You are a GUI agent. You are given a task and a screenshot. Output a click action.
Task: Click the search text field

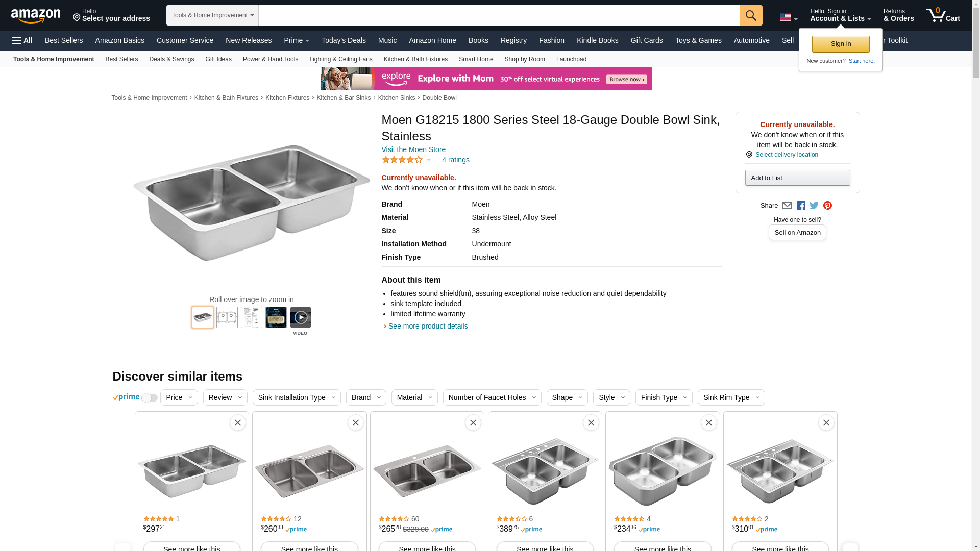pyautogui.click(x=498, y=15)
